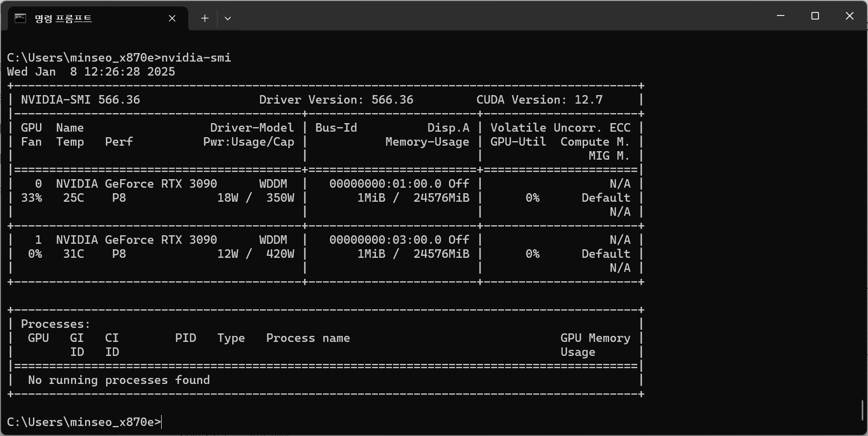Click the GPU-Util header

[518, 142]
